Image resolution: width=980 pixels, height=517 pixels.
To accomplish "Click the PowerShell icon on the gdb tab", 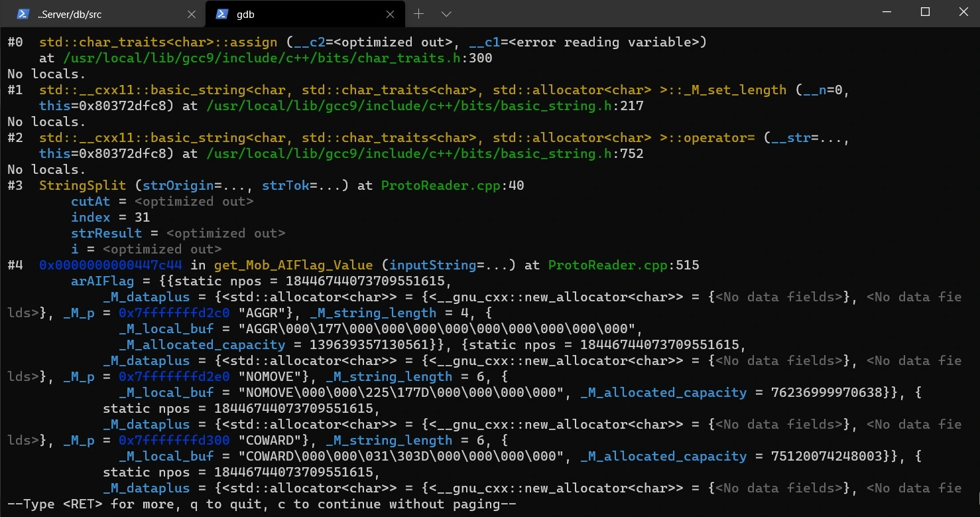I will click(x=223, y=14).
